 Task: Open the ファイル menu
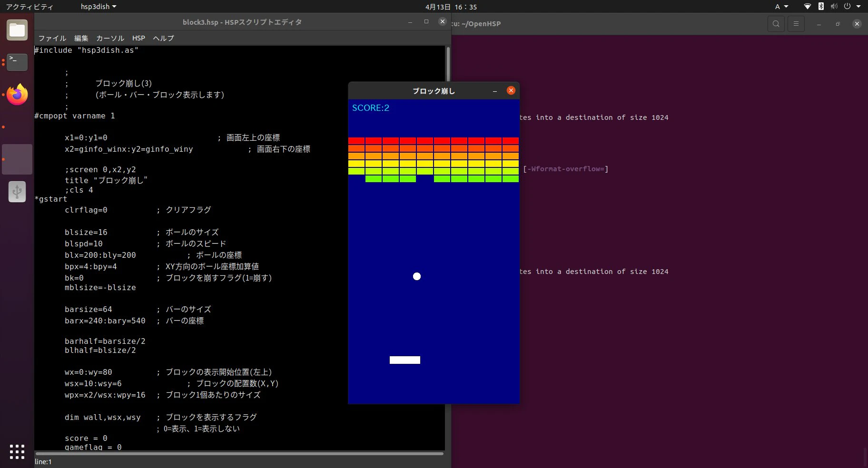[x=52, y=38]
